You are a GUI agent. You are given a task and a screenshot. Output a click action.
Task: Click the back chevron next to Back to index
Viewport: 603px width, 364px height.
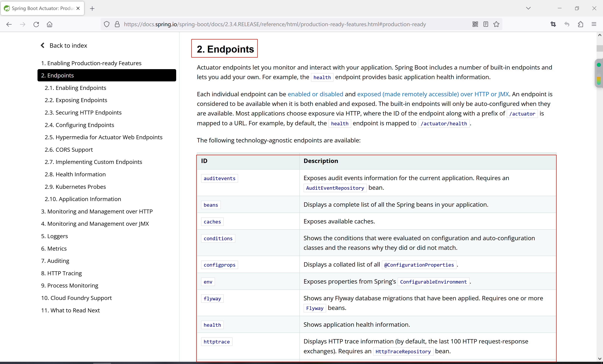pos(42,45)
